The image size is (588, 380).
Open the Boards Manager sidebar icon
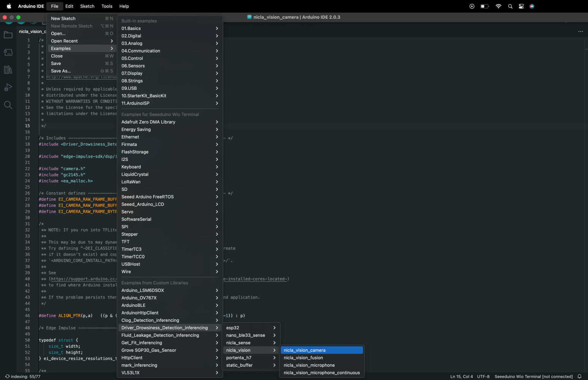pyautogui.click(x=8, y=52)
